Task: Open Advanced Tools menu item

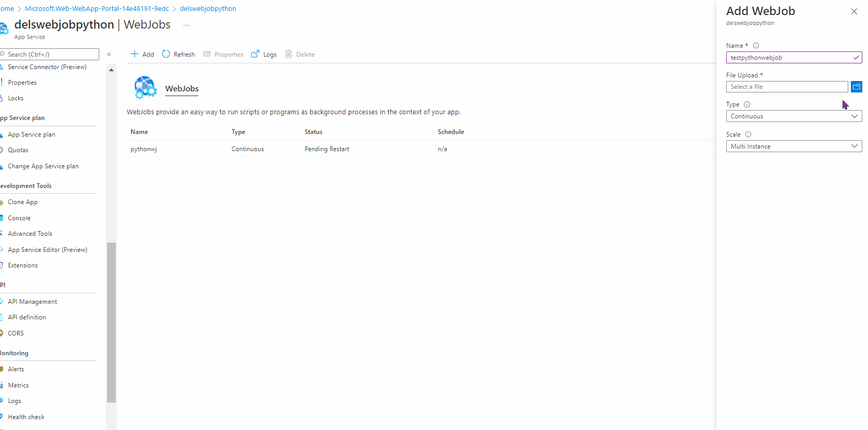Action: click(x=30, y=234)
